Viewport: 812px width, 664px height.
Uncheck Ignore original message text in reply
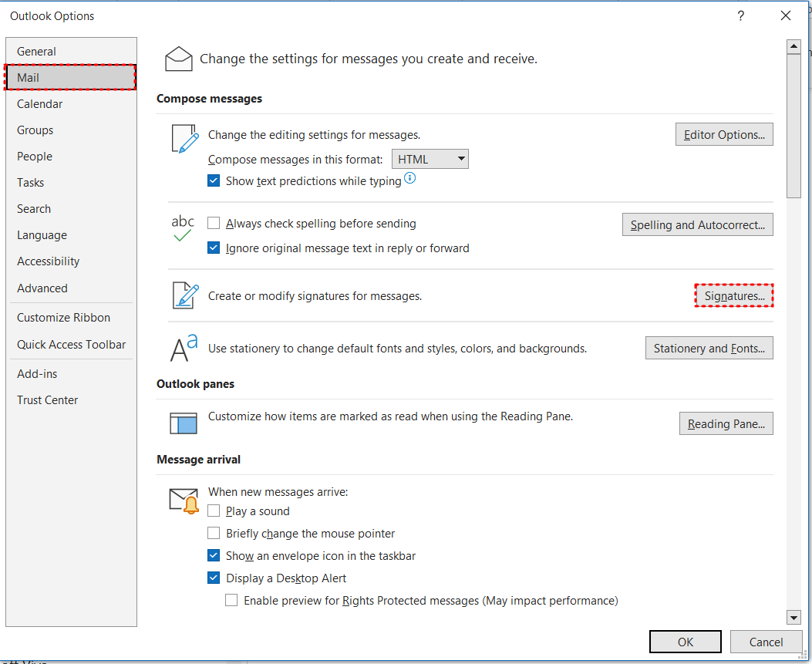tap(214, 248)
